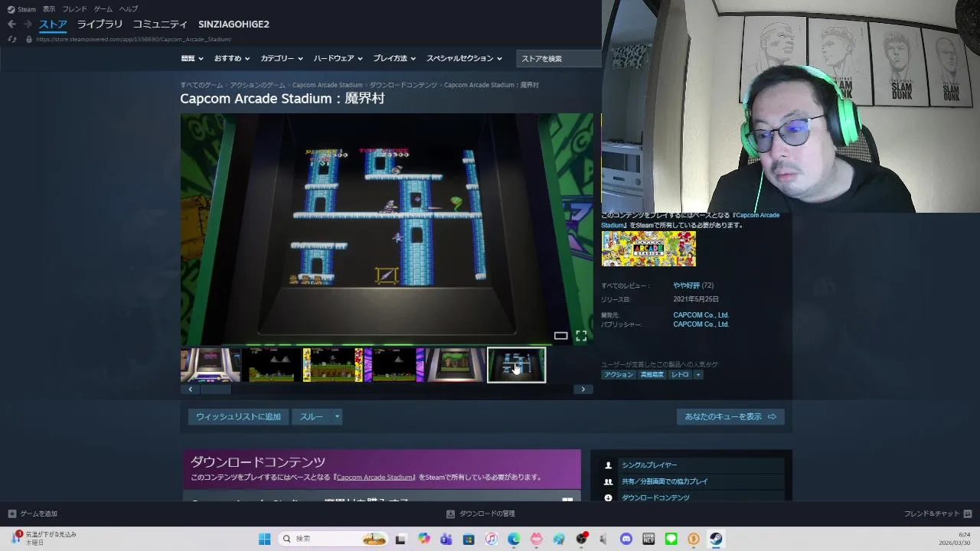Open フレンド&チャット panel
The image size is (980, 551).
point(937,514)
